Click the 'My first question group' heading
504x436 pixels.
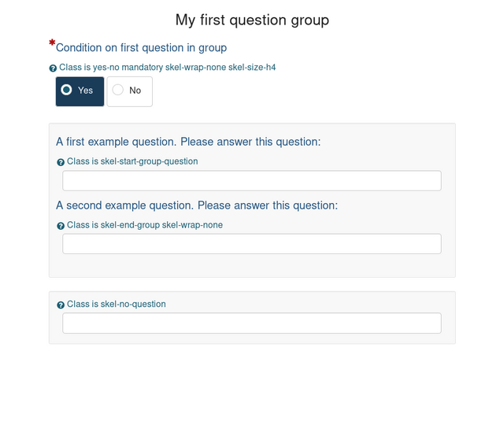(252, 20)
